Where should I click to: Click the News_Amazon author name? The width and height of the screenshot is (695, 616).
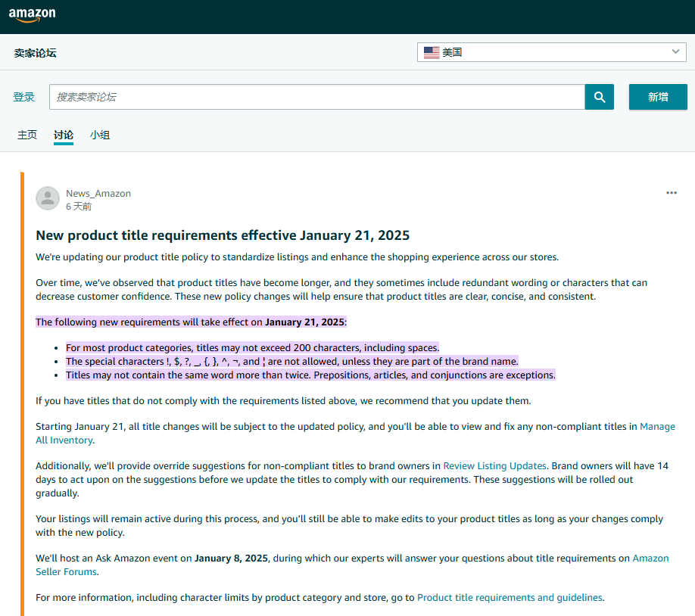pyautogui.click(x=98, y=193)
